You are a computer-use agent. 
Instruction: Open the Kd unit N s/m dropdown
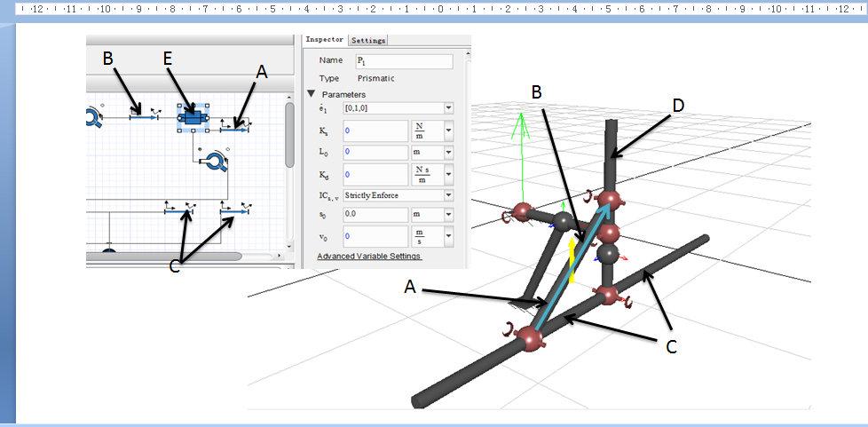click(x=449, y=174)
